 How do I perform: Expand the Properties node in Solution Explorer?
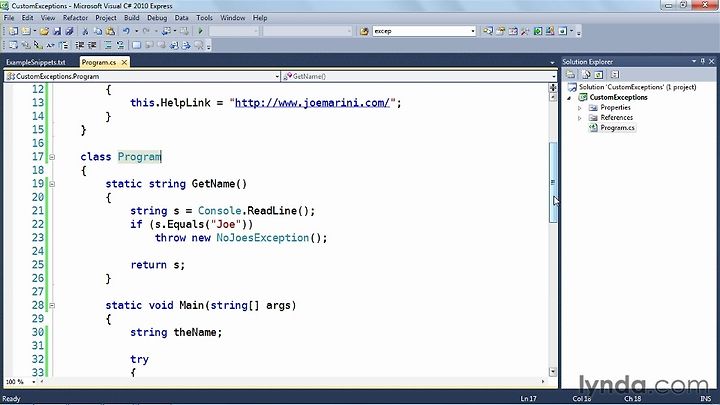tap(579, 108)
